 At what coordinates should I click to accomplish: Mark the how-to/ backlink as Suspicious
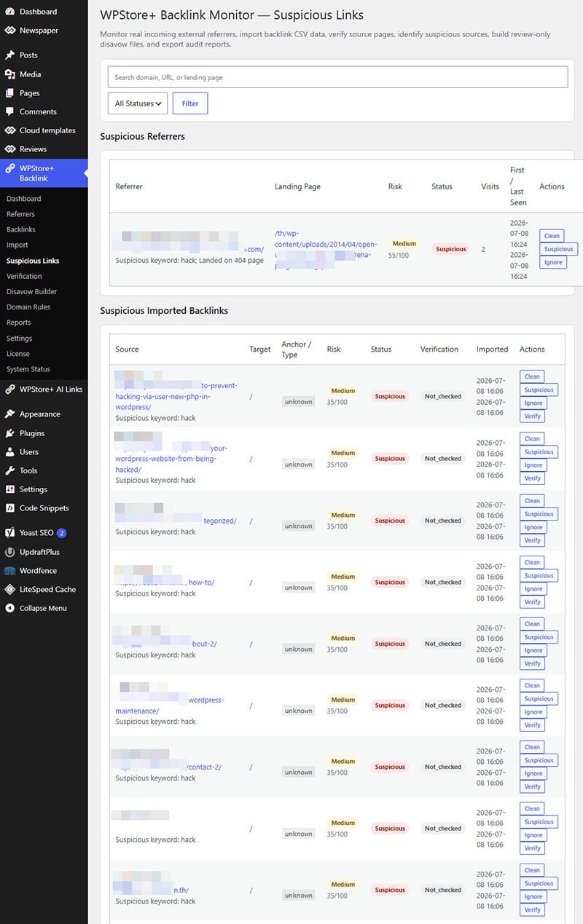pos(539,576)
